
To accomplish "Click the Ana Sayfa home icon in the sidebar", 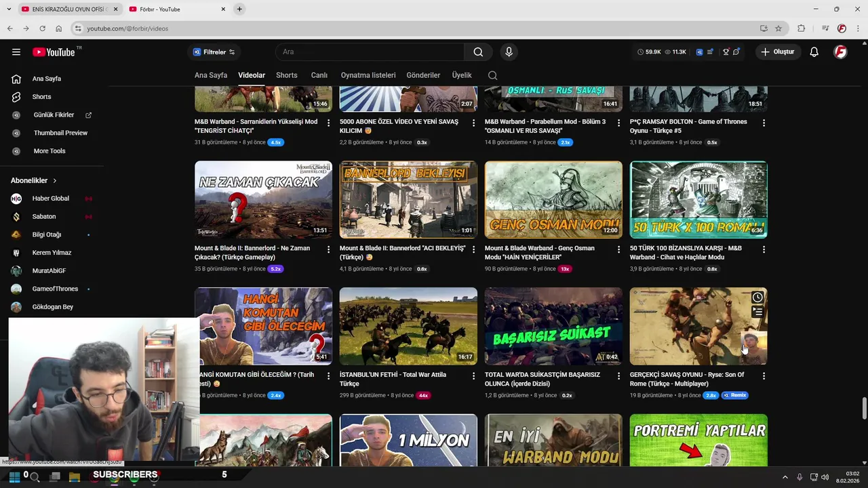I will pyautogui.click(x=16, y=79).
